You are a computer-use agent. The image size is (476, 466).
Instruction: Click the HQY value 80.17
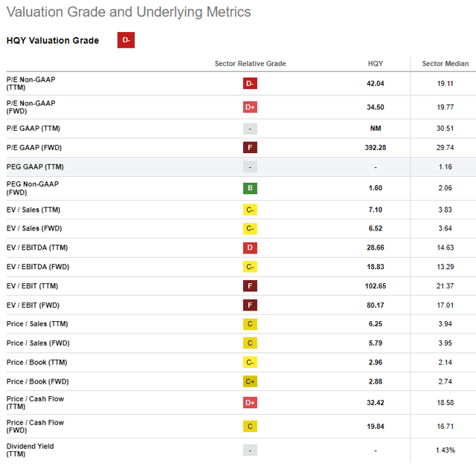376,305
